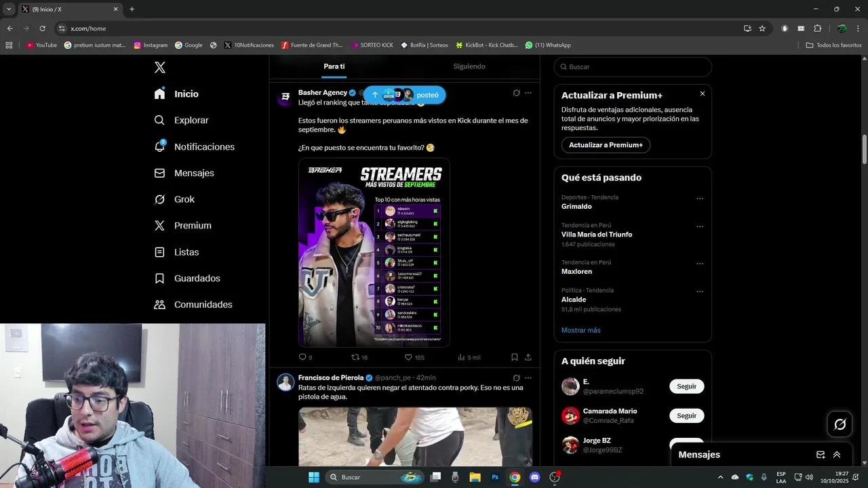Click the X logo in sidebar

click(160, 67)
